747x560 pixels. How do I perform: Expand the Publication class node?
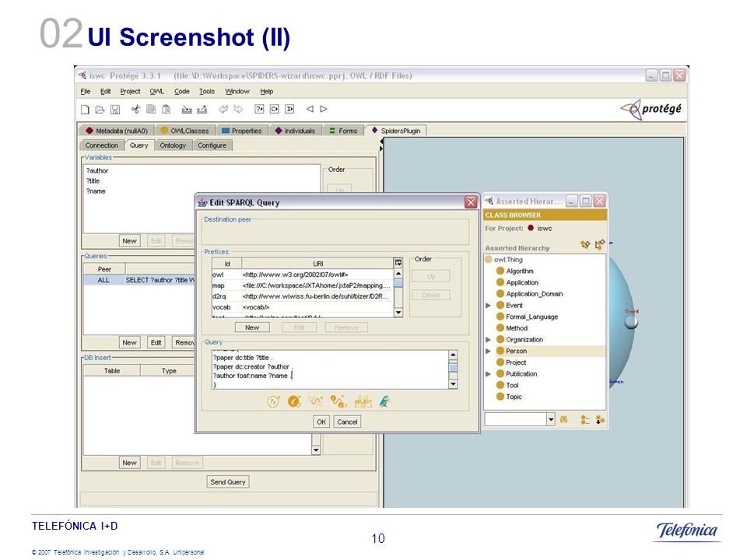click(x=488, y=374)
